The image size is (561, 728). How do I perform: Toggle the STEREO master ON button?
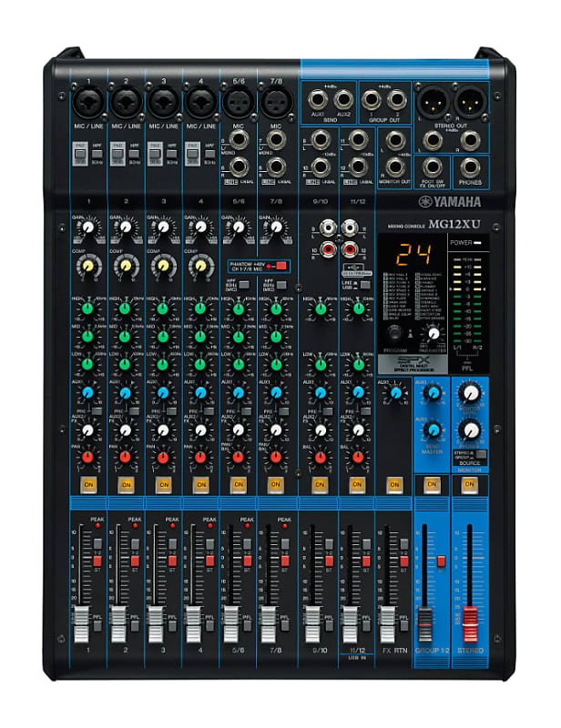coord(469,484)
